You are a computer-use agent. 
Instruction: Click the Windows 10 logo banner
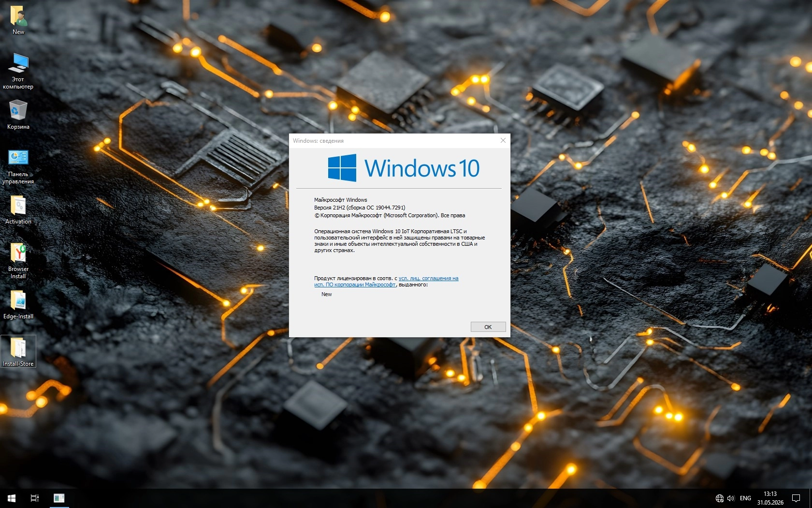(404, 168)
